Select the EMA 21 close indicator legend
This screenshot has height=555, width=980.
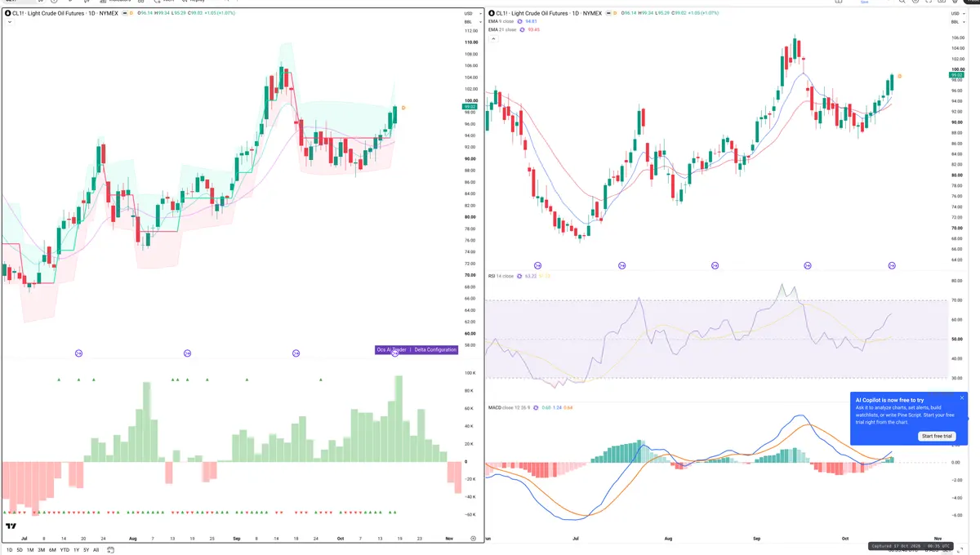[503, 29]
